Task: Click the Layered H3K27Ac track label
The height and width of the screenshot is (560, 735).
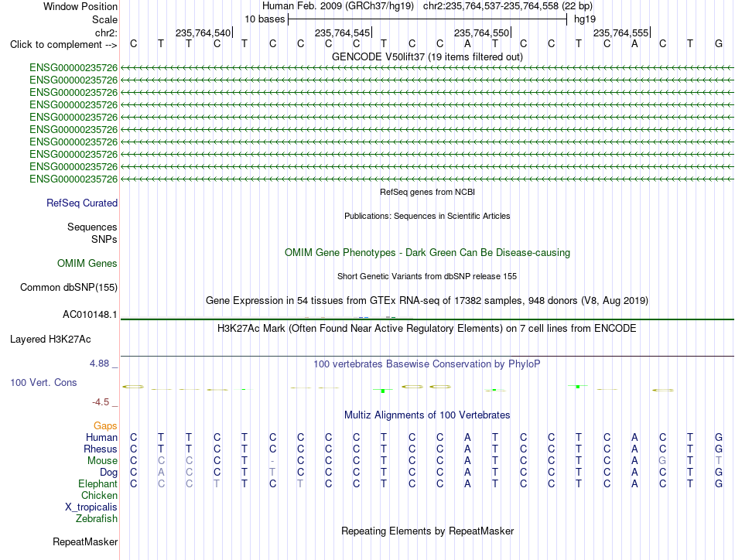Action: [50, 340]
